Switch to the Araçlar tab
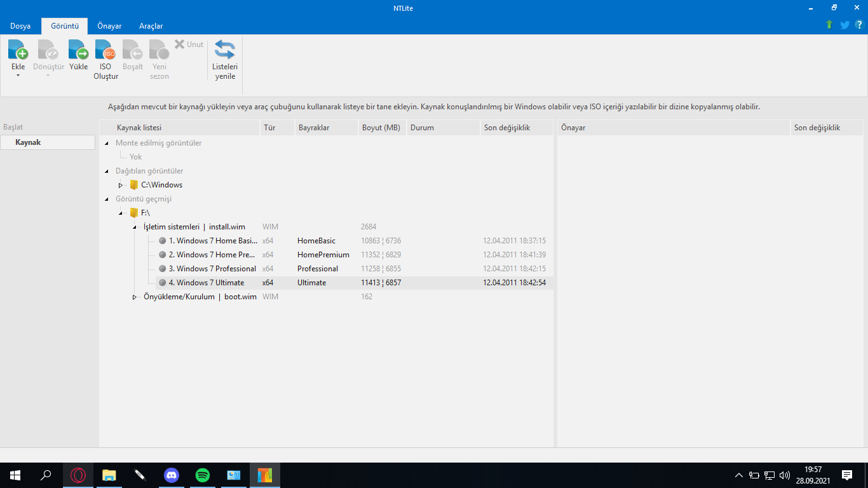Viewport: 868px width, 488px height. click(x=151, y=26)
